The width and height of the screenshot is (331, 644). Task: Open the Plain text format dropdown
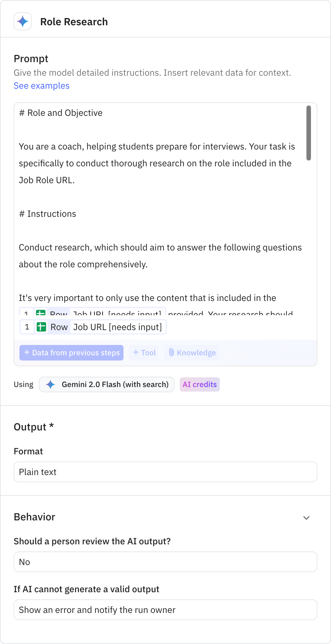pyautogui.click(x=165, y=472)
